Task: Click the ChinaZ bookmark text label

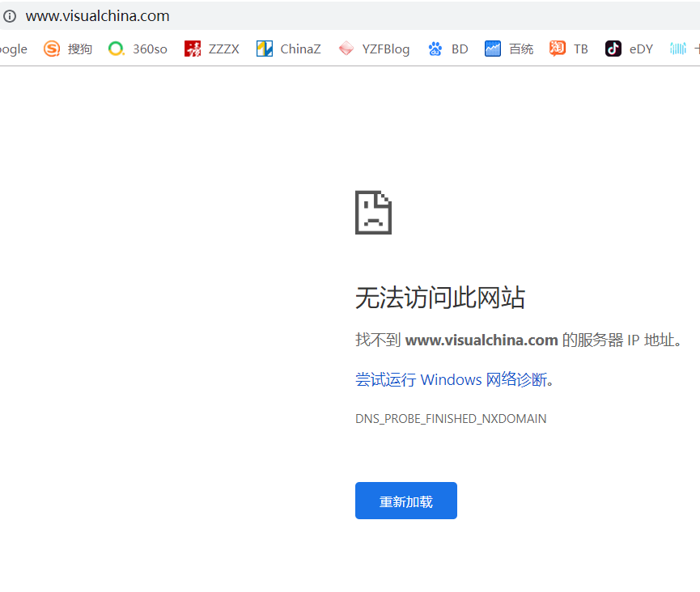Action: tap(300, 49)
